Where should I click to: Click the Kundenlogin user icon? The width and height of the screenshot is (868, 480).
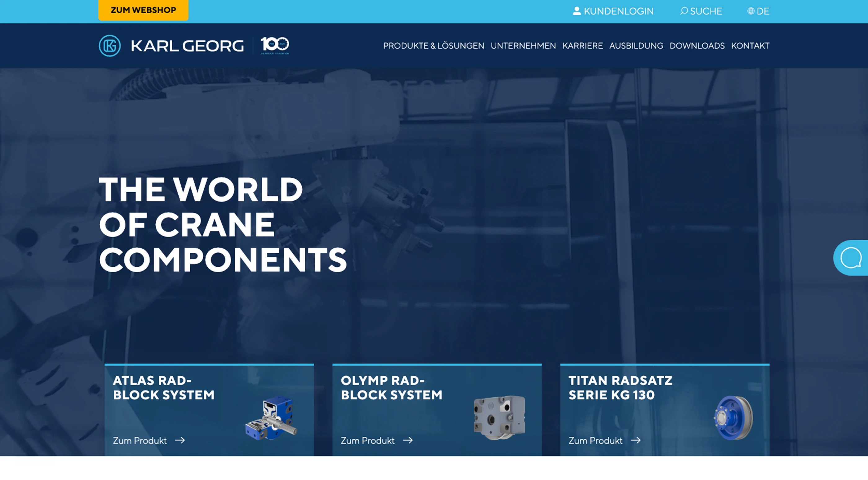(x=577, y=11)
